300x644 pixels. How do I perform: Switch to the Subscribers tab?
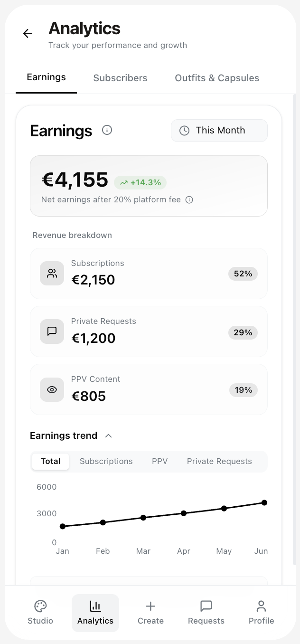tap(120, 78)
